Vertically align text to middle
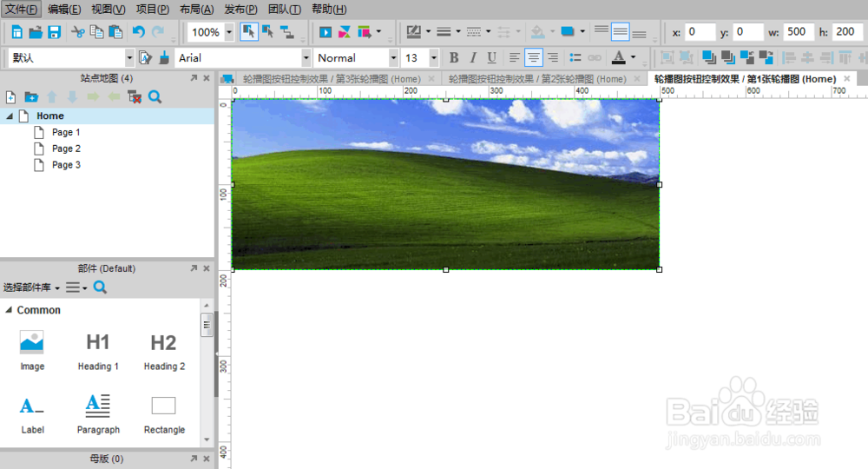Viewport: 868px width, 469px height. click(x=620, y=31)
